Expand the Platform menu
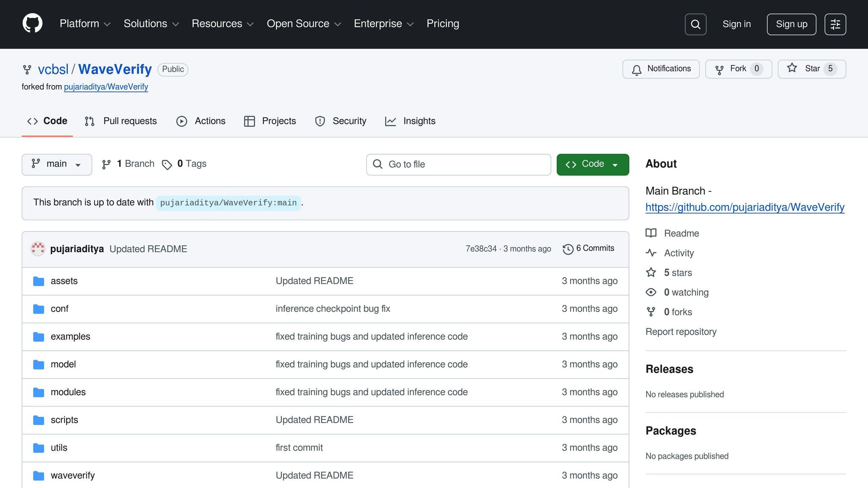Viewport: 868px width, 488px height. click(85, 24)
